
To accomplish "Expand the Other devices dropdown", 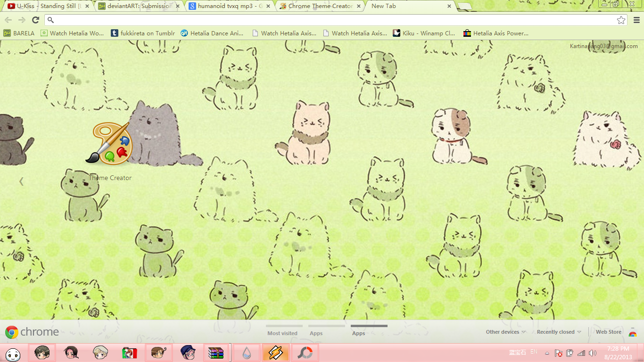I will 506,332.
